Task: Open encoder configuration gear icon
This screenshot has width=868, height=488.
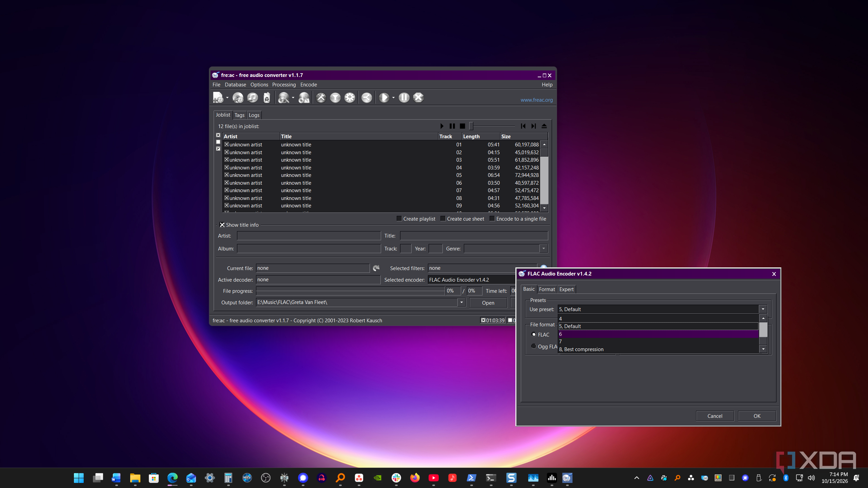Action: point(350,98)
